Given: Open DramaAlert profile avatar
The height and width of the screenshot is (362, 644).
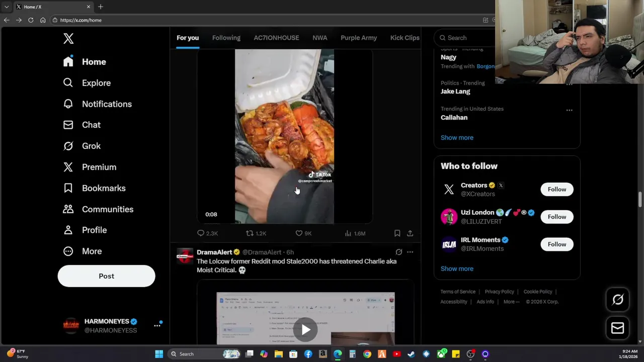Looking at the screenshot, I should tap(185, 256).
